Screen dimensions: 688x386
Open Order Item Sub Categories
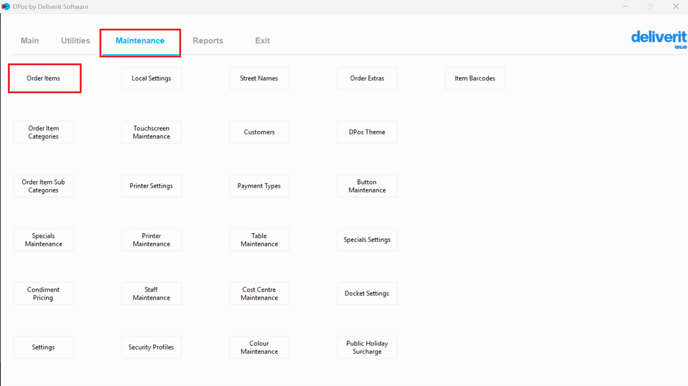point(43,186)
